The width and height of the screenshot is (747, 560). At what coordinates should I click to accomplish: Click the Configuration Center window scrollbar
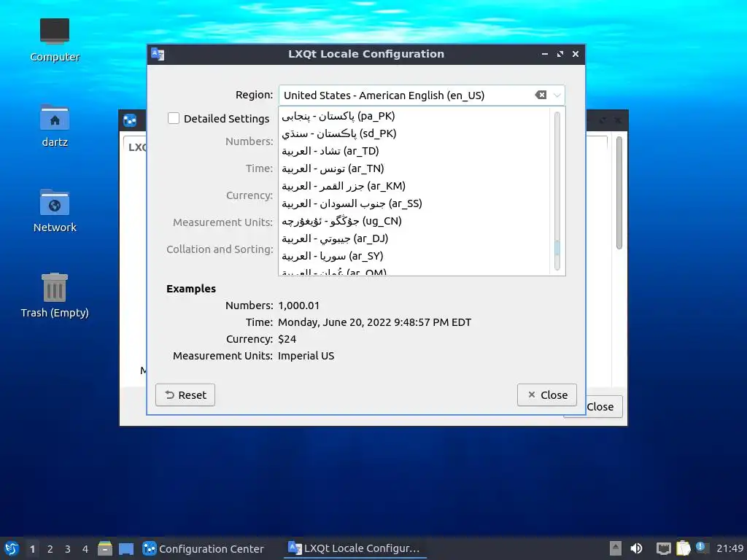coord(619,192)
